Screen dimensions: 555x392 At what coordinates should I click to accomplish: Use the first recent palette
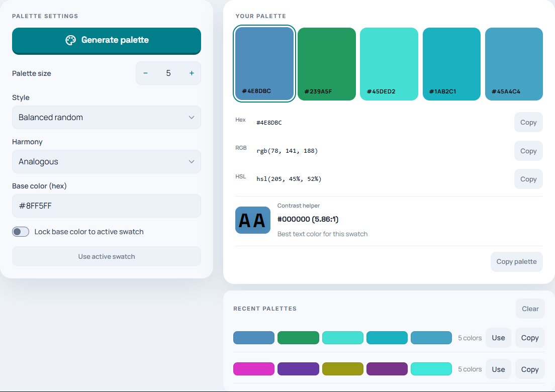(498, 338)
